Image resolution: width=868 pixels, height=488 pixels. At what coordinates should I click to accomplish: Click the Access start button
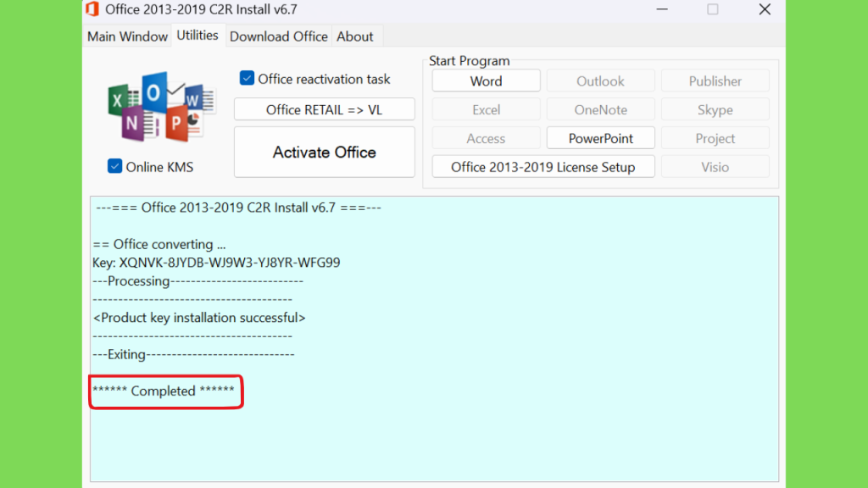tap(486, 138)
